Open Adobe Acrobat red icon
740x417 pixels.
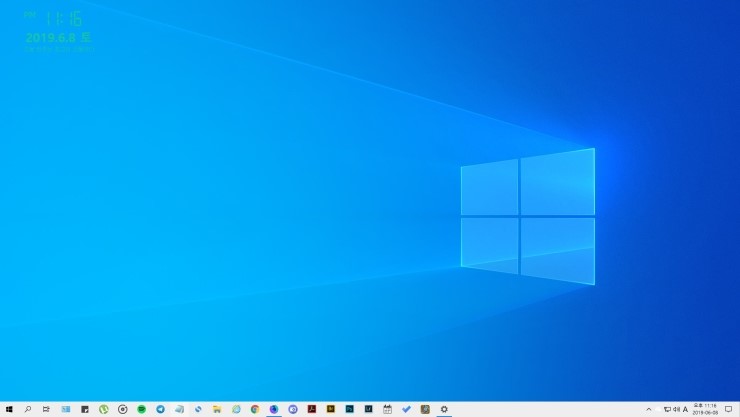tap(311, 409)
